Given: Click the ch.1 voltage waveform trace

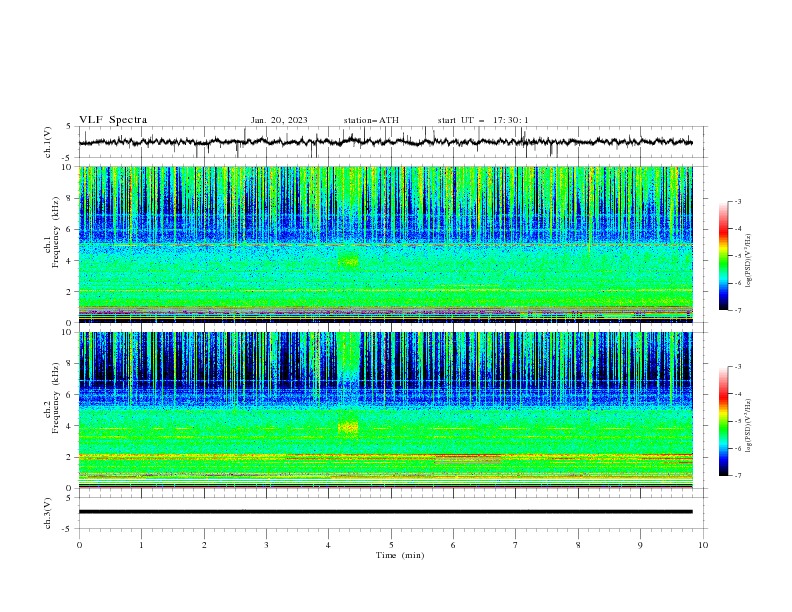Looking at the screenshot, I should (x=385, y=142).
